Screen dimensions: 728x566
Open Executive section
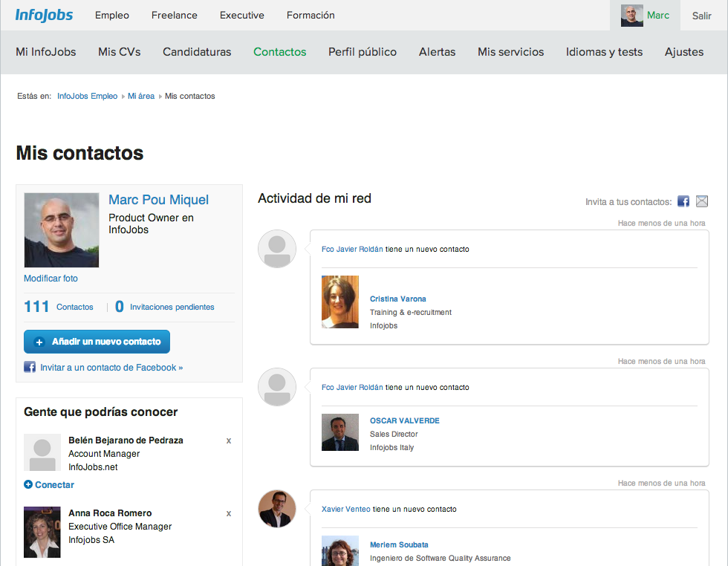(x=242, y=16)
